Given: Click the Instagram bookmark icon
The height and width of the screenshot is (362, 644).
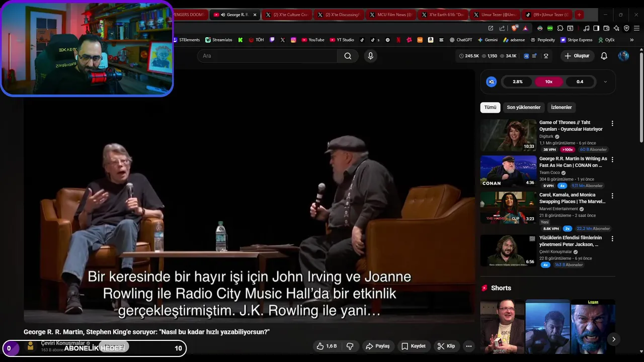Looking at the screenshot, I should pyautogui.click(x=293, y=40).
